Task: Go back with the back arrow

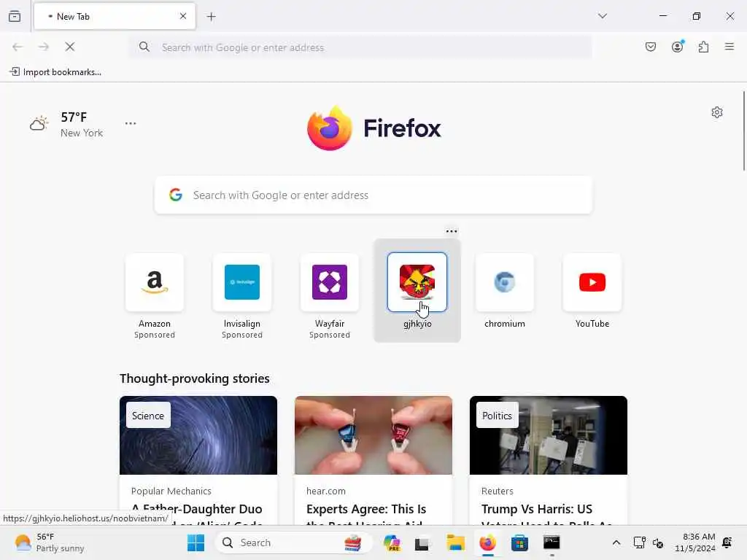Action: click(x=18, y=47)
